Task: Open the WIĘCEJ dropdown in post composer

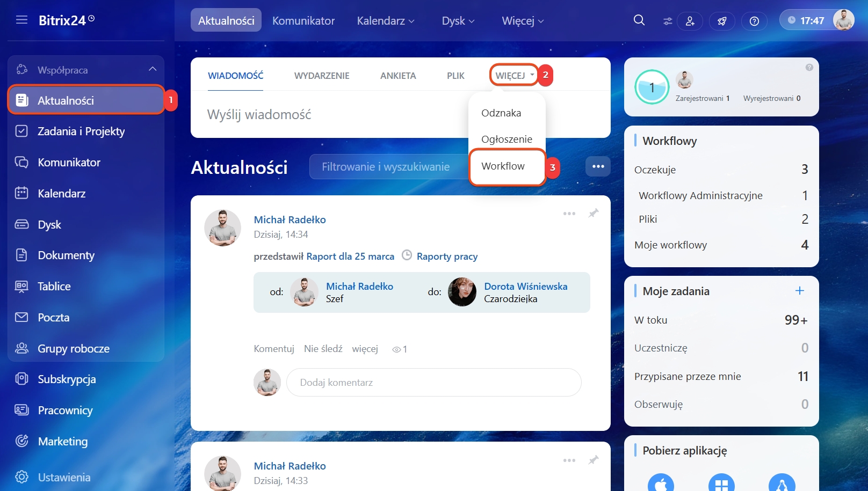Action: (513, 76)
